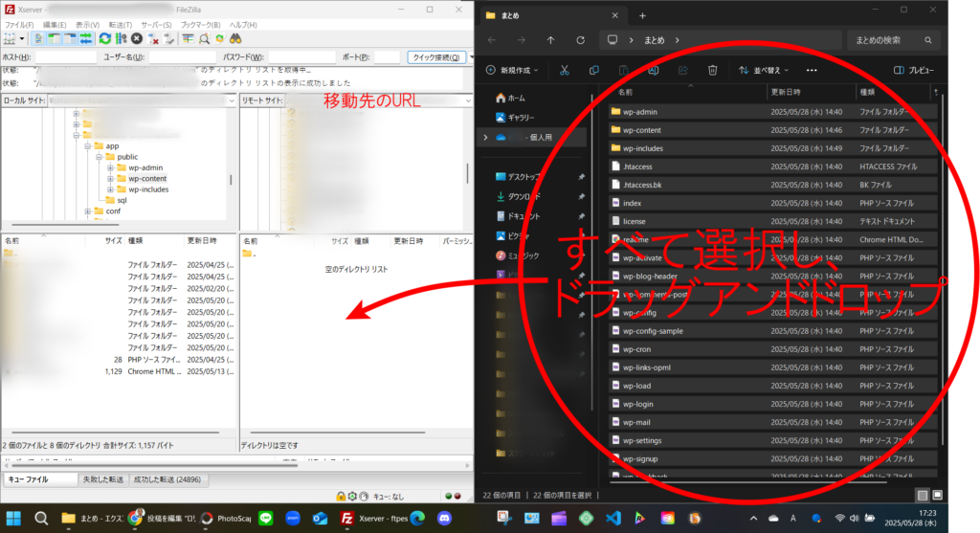The height and width of the screenshot is (533, 980).
Task: Add a new Explorer tab with plus
Action: [642, 15]
